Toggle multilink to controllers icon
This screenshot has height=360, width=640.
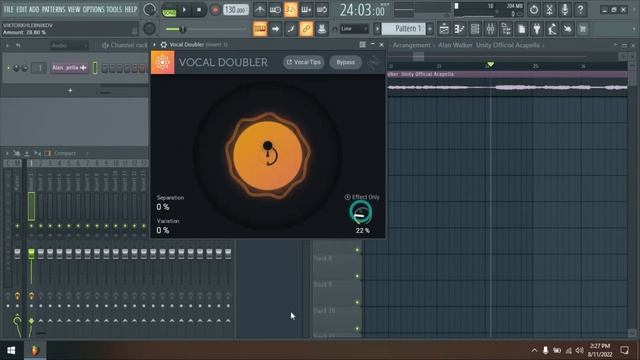(322, 29)
